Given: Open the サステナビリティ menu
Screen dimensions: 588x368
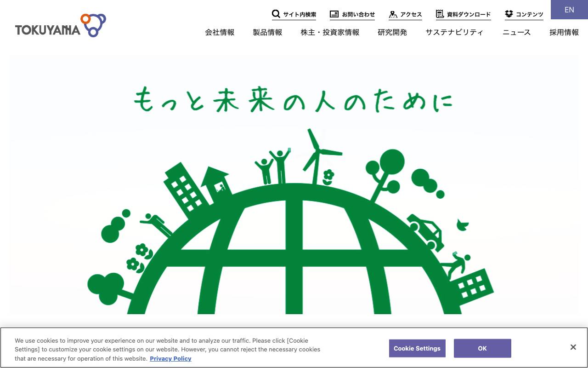Looking at the screenshot, I should [x=454, y=32].
